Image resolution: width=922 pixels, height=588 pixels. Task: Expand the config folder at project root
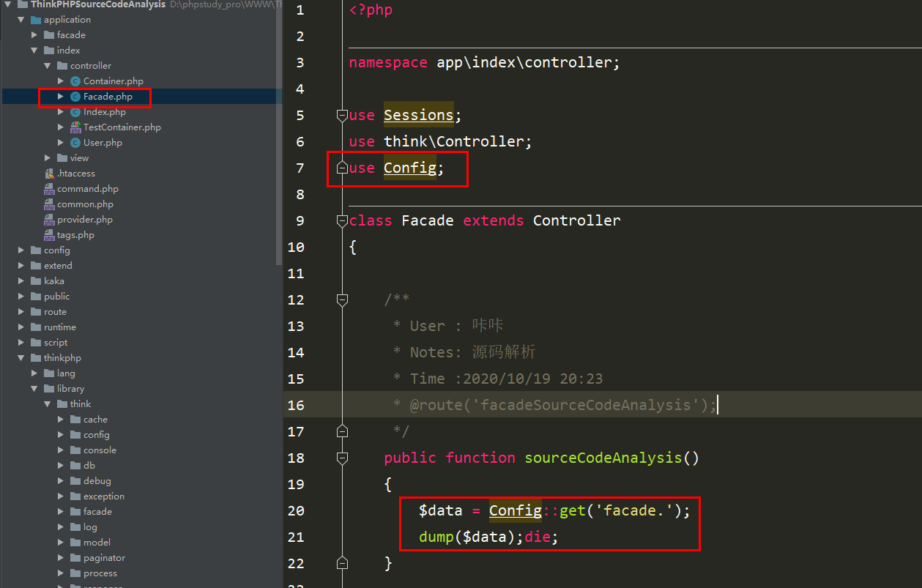click(x=21, y=250)
